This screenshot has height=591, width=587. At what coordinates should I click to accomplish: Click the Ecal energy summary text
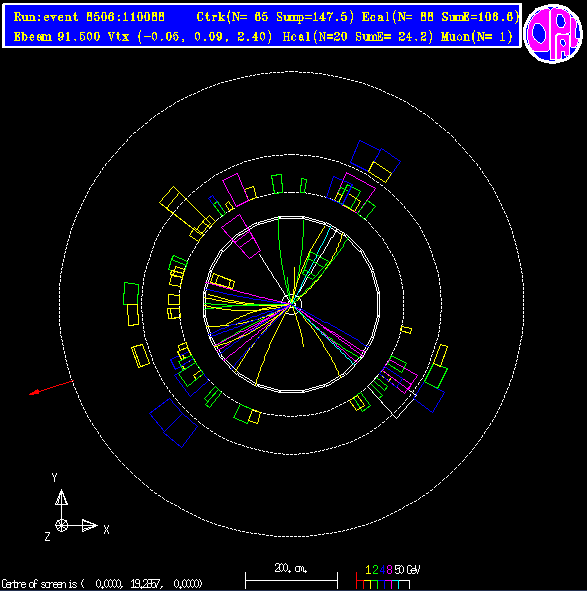[440, 17]
